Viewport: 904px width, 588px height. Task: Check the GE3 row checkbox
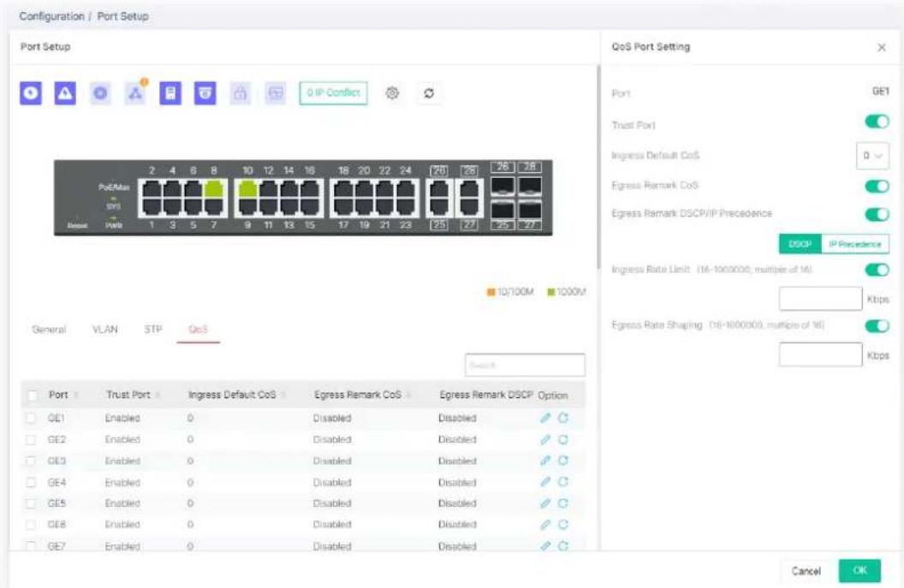[31, 460]
